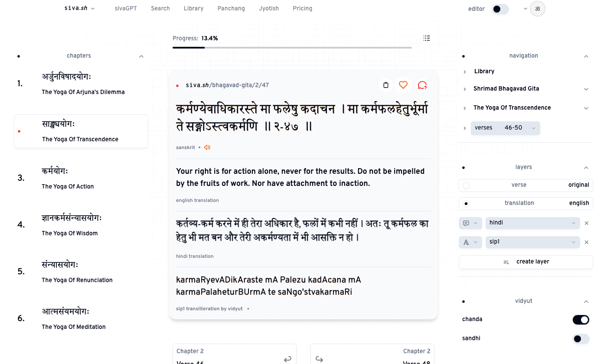Screen dimensions: 607x364
Task: Open the sivaGPT menu item
Action: pyautogui.click(x=126, y=8)
